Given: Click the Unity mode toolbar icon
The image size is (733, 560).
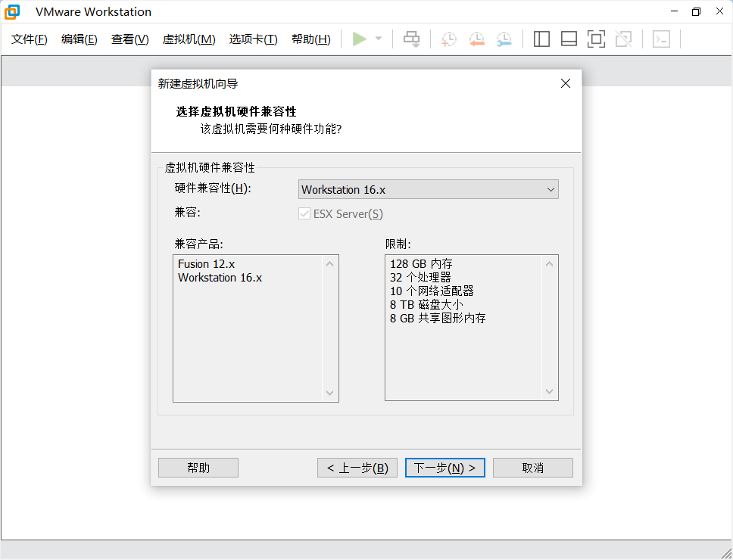Looking at the screenshot, I should [624, 39].
